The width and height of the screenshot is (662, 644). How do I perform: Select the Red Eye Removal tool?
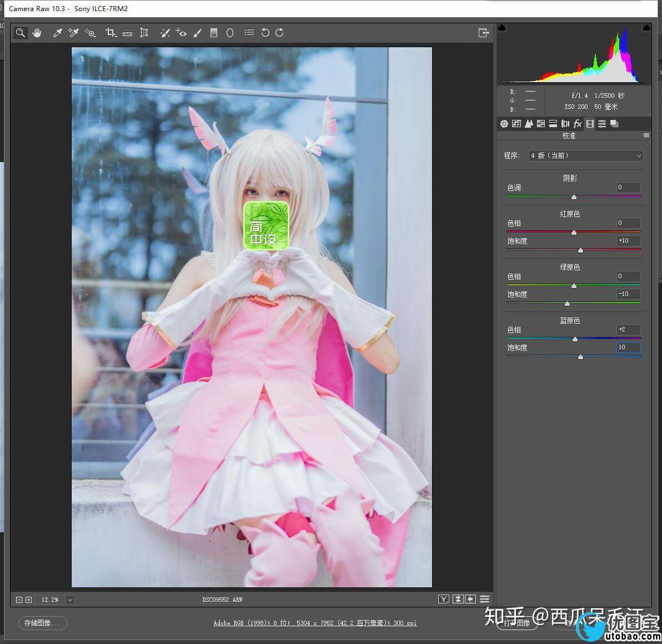pos(182,33)
